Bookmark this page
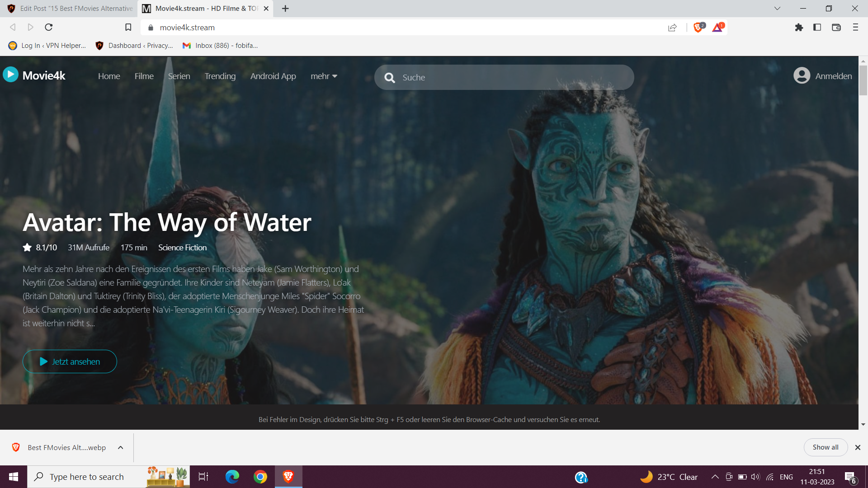The width and height of the screenshot is (868, 488). click(128, 28)
